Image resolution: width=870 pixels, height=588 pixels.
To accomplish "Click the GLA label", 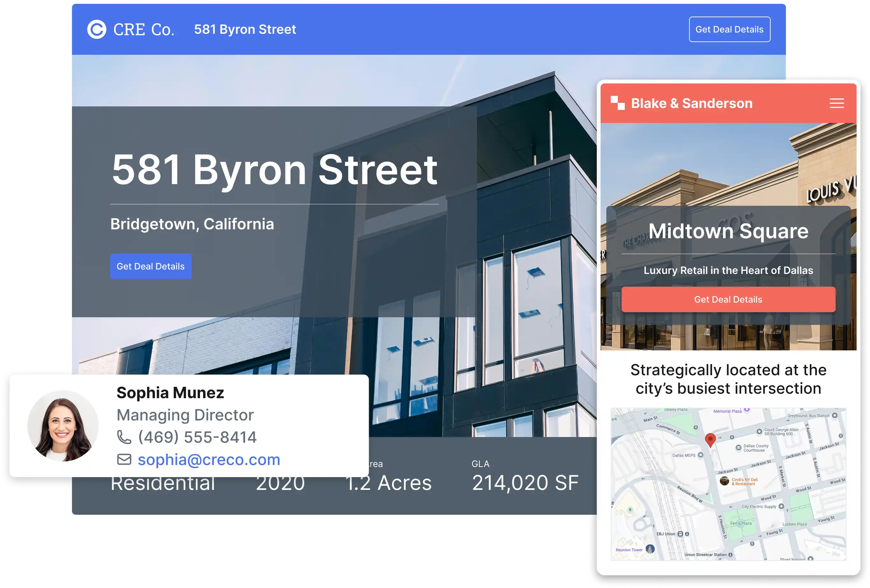I will (480, 464).
